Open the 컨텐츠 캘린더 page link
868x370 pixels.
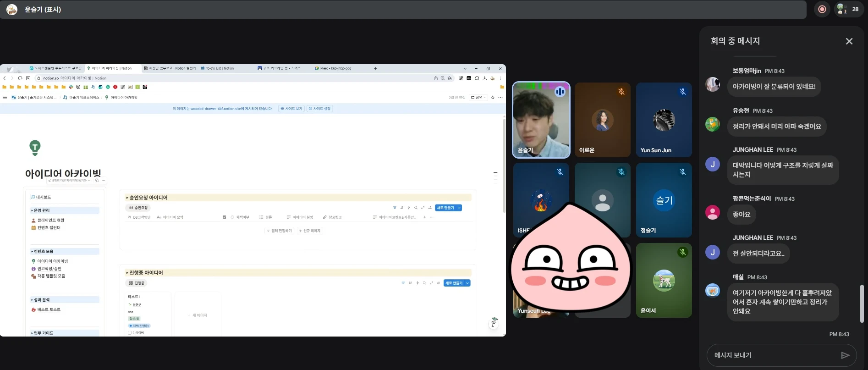(49, 228)
